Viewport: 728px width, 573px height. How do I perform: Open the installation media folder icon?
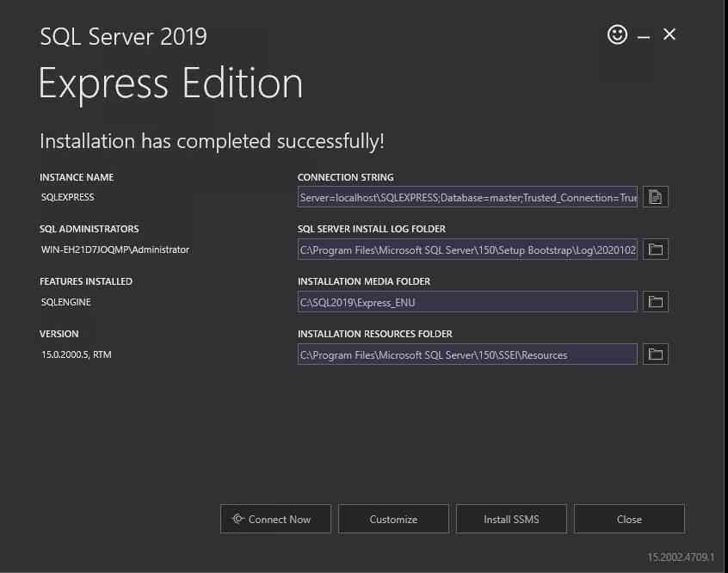(655, 301)
